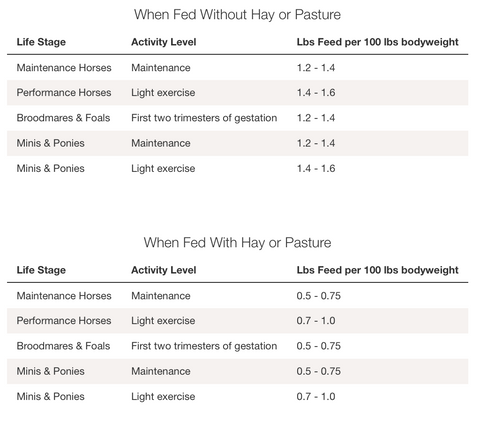
Task: Select Minis & Ponies Maintenance row with hay
Action: (237, 371)
